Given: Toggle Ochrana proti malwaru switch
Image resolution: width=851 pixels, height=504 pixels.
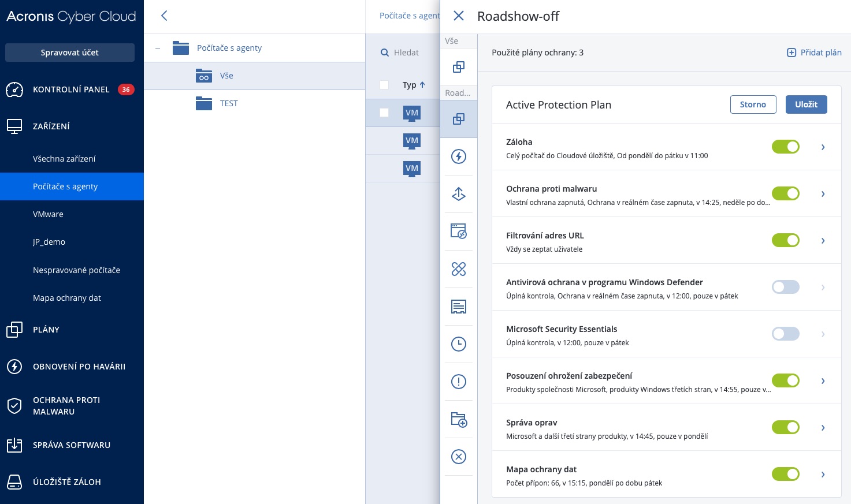Looking at the screenshot, I should click(x=786, y=193).
